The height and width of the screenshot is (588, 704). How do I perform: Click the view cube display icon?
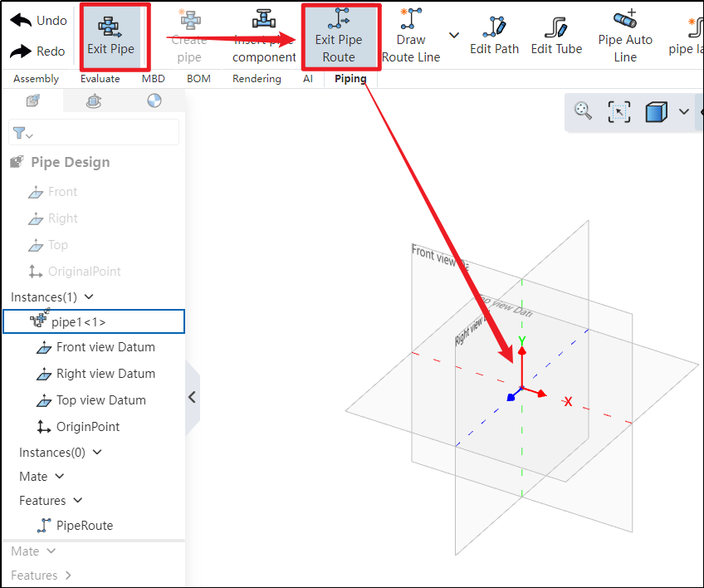[656, 112]
